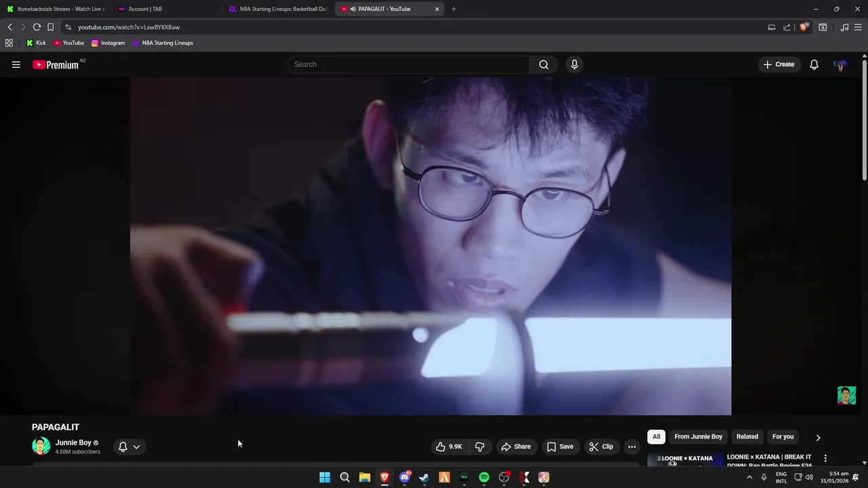This screenshot has height=488, width=868.
Task: Select the From Junnie Boy chip
Action: click(698, 436)
